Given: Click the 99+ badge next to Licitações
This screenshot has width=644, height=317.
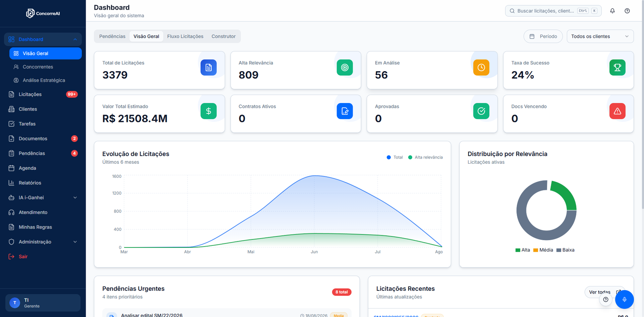Looking at the screenshot, I should tap(72, 95).
